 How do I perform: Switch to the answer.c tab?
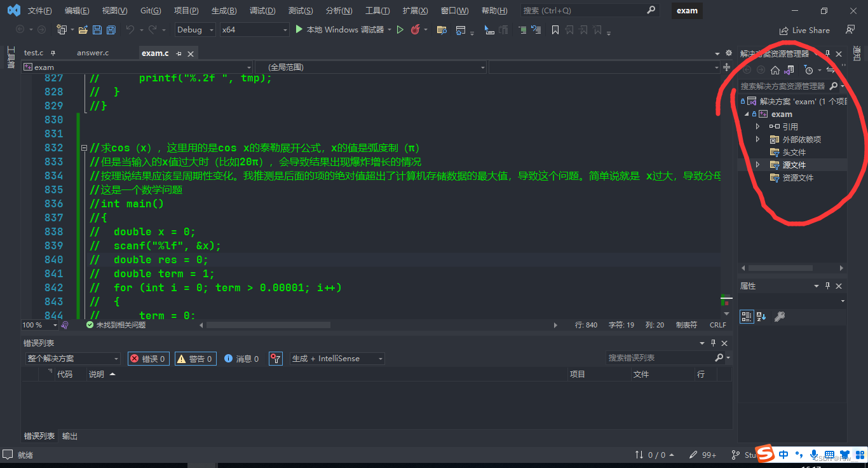point(93,53)
